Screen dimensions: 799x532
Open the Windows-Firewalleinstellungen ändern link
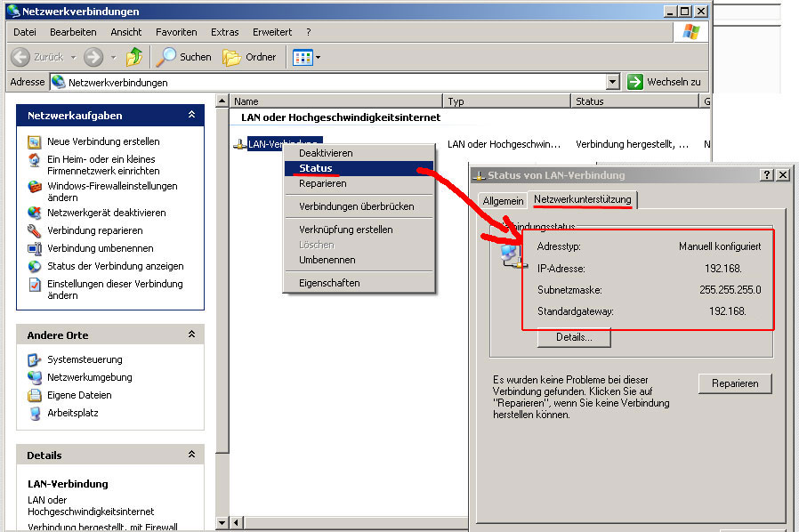point(112,191)
